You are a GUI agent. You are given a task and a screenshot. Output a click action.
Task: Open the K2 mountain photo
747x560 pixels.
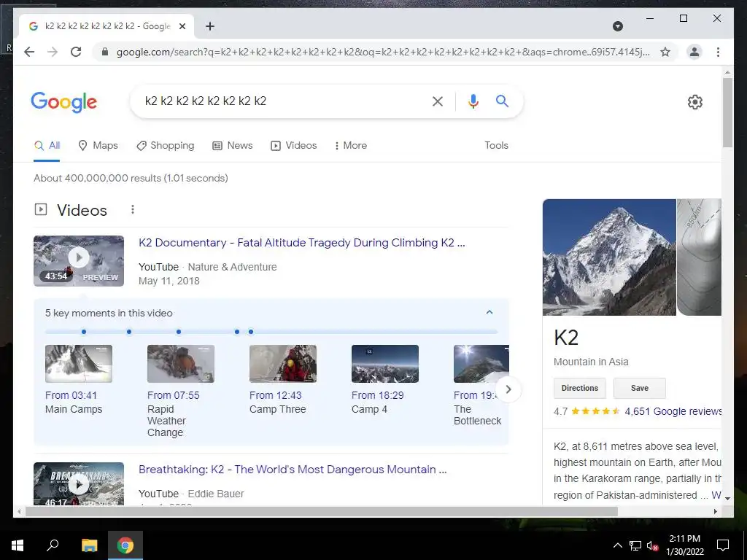[x=609, y=257]
